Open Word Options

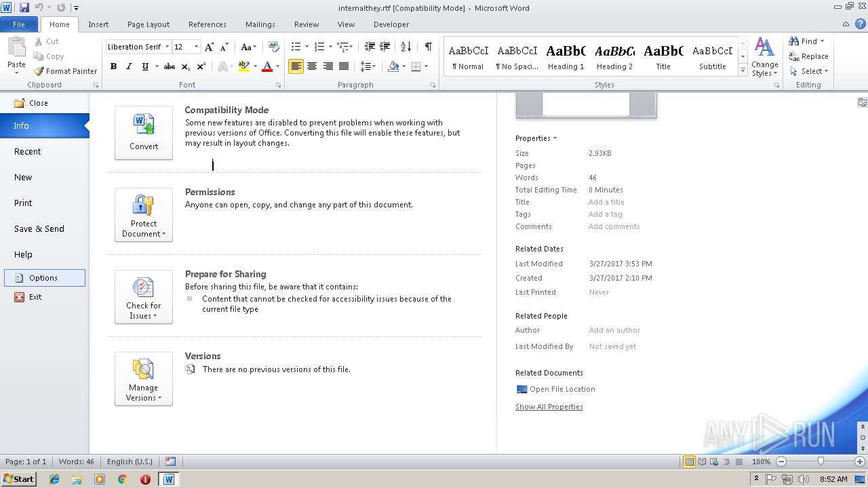(45, 278)
